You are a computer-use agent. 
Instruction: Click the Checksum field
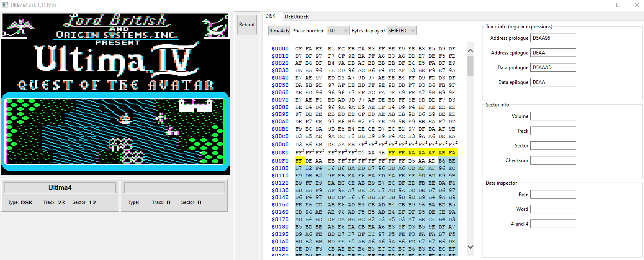pyautogui.click(x=553, y=161)
